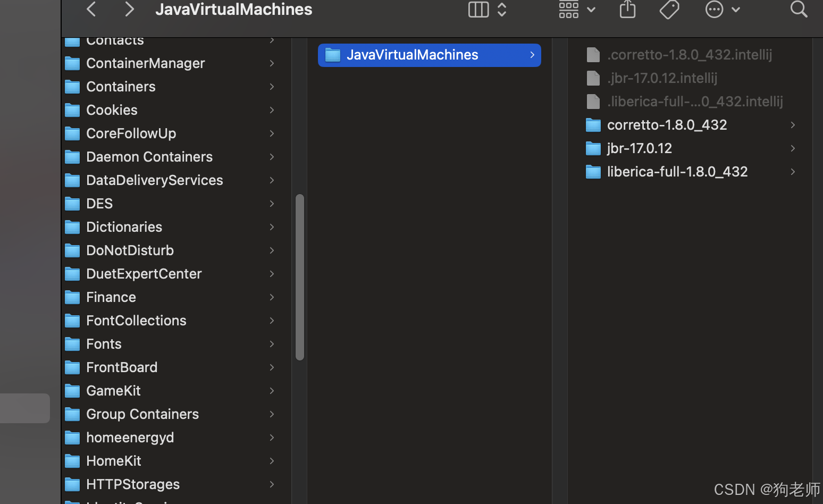
Task: Click the group-by grid icon in toolbar
Action: pos(568,10)
